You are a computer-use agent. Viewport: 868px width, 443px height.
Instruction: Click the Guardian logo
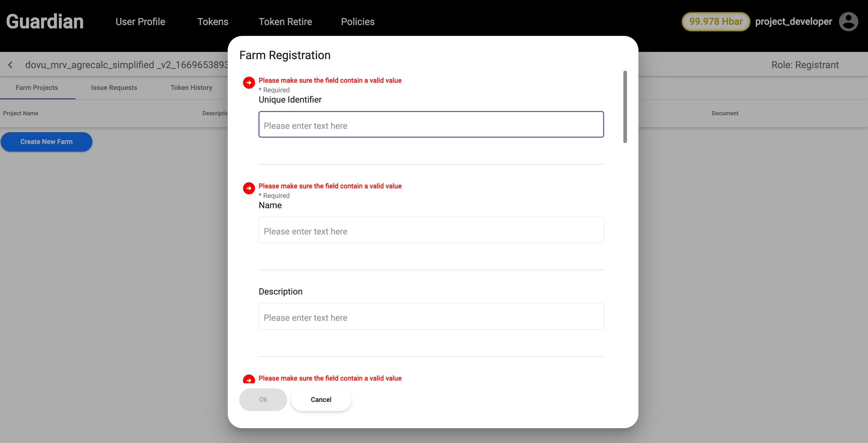45,21
